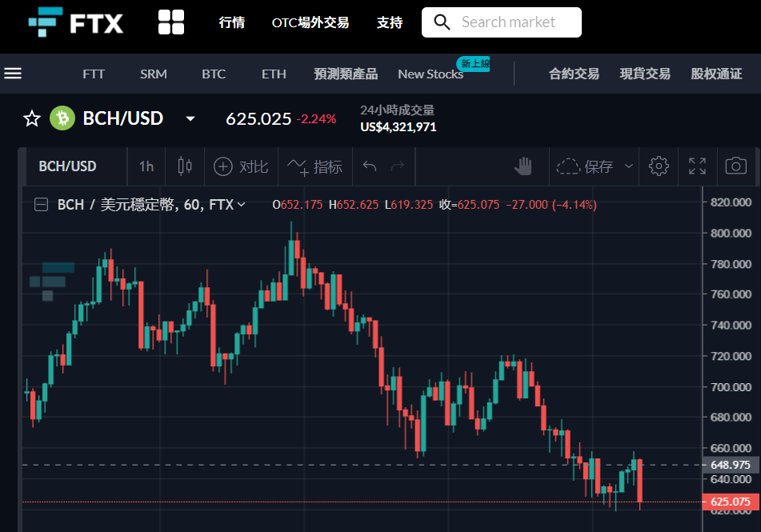
Task: Enter fullscreen chart mode
Action: pos(697,166)
